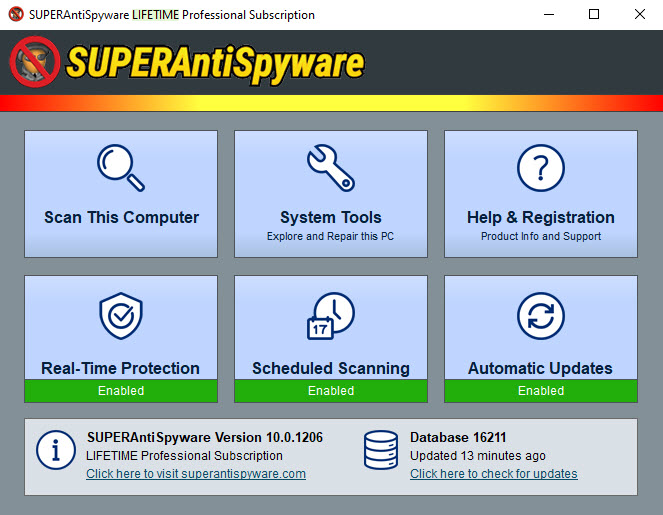Open Scheduled Scanning label
The height and width of the screenshot is (515, 663).
tap(331, 368)
